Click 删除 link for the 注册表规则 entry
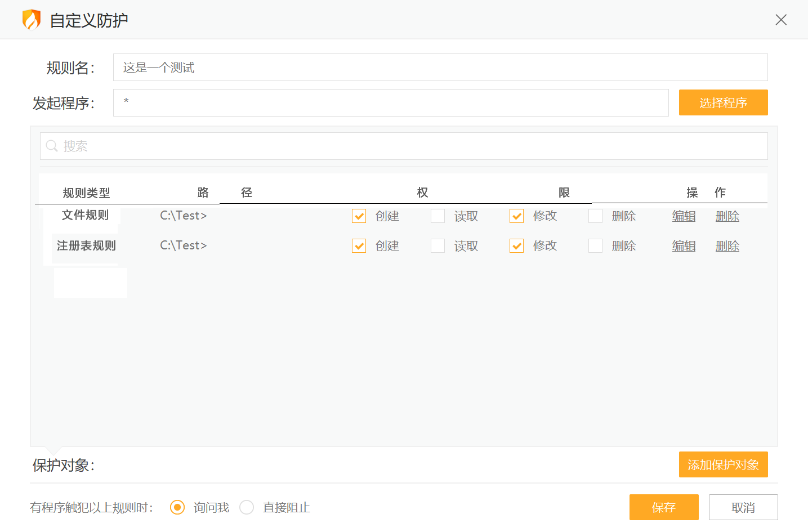This screenshot has width=808, height=532. [727, 245]
